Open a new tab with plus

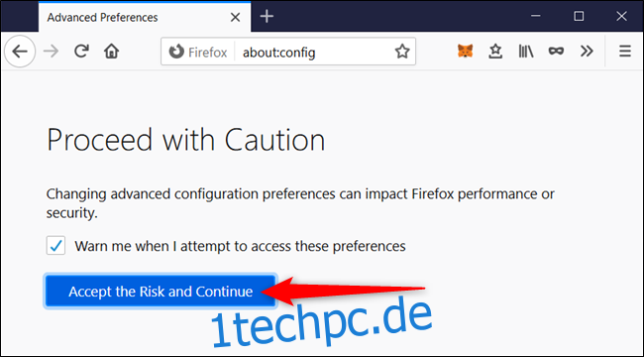click(267, 17)
